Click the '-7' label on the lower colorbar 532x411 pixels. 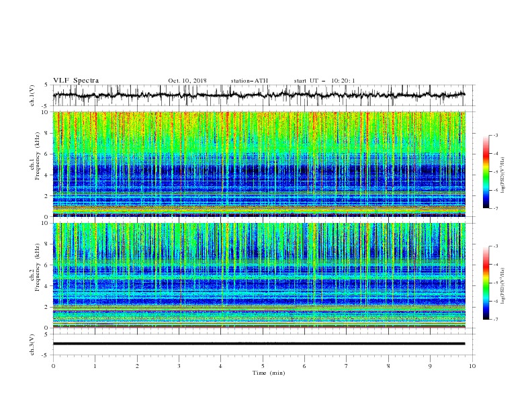click(x=495, y=319)
